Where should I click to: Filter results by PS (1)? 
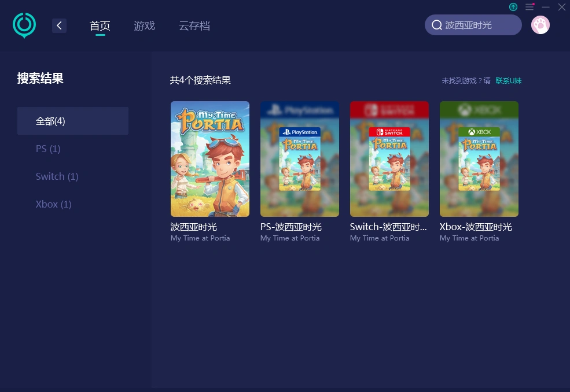[x=48, y=149]
